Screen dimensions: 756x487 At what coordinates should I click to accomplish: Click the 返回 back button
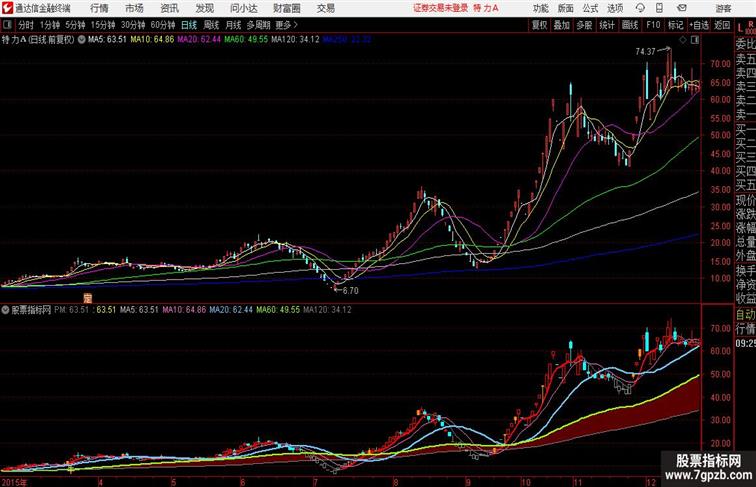pos(722,25)
